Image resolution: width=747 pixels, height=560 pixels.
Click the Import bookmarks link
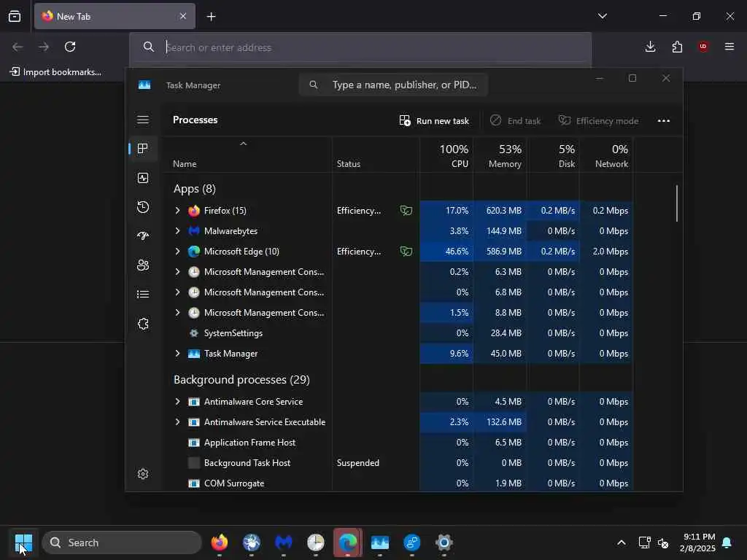click(55, 72)
